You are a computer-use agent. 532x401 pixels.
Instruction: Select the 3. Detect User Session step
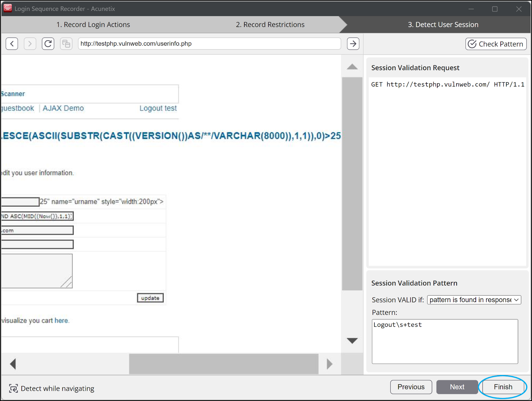pos(443,25)
